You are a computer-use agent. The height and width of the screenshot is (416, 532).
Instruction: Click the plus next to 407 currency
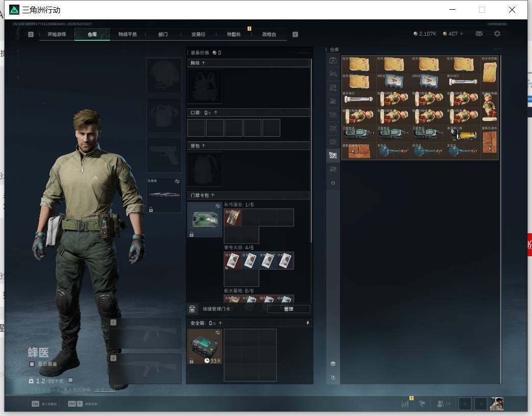tap(462, 34)
